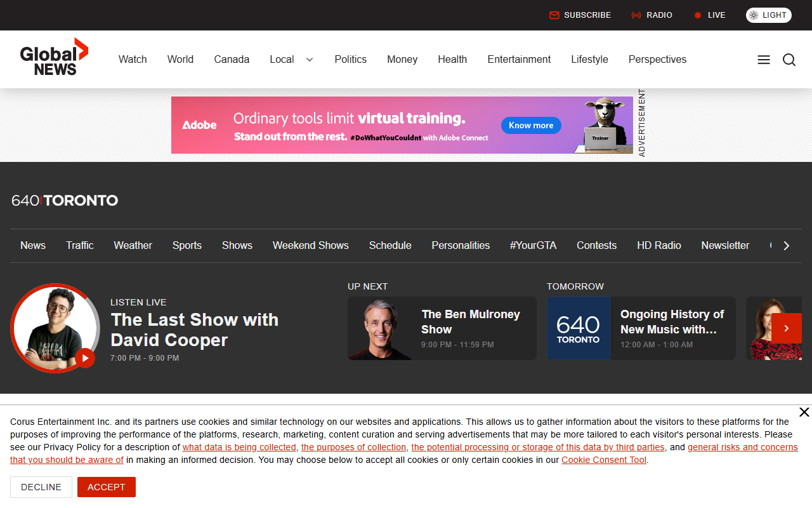The height and width of the screenshot is (508, 812).
Task: Open the Perspectives section
Action: tap(657, 59)
